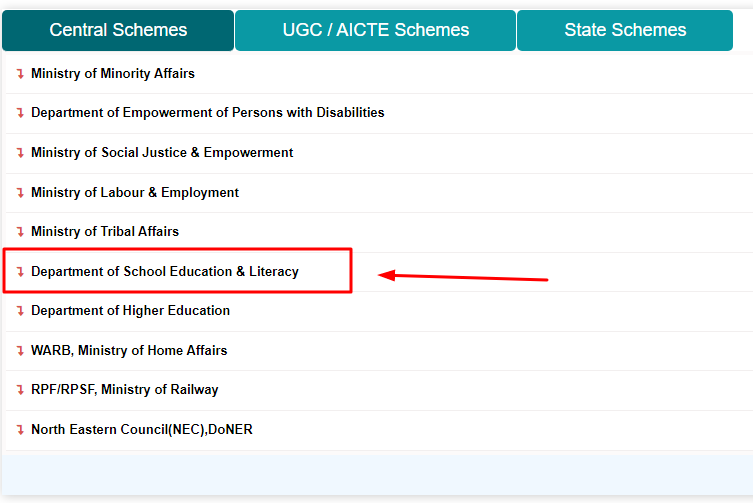The image size is (753, 503).
Task: Open WARB, Ministry of Home Affairs
Action: point(129,350)
